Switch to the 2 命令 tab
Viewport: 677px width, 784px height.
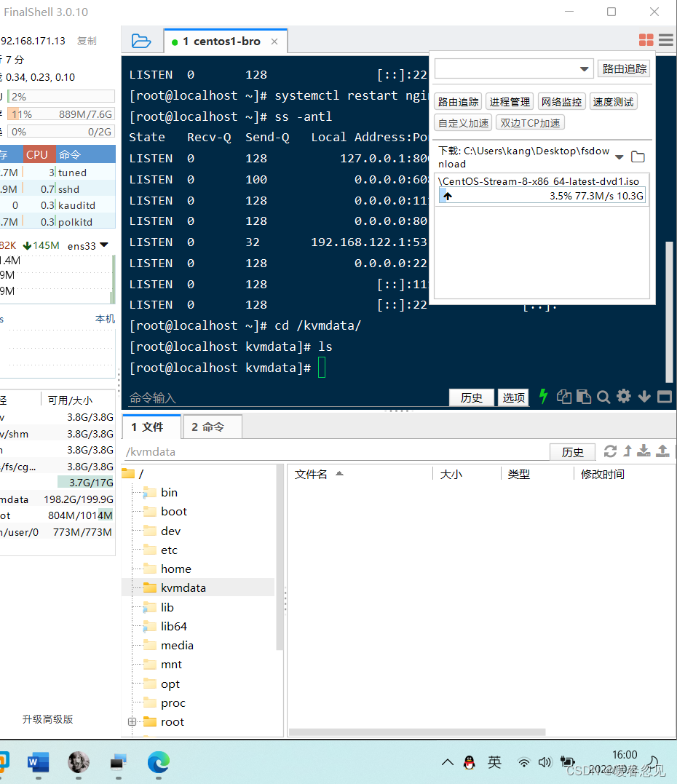coord(213,427)
